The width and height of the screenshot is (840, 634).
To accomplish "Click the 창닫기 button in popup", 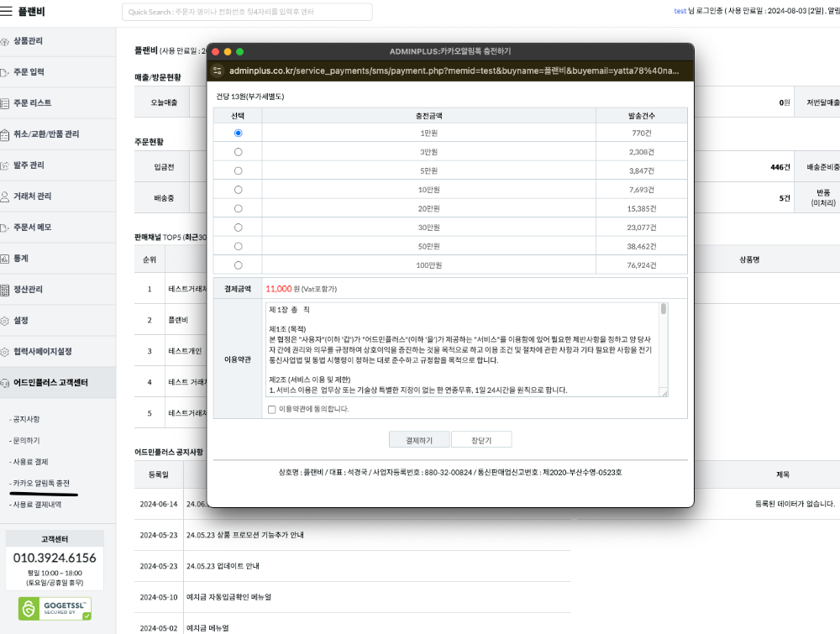I will [x=481, y=440].
